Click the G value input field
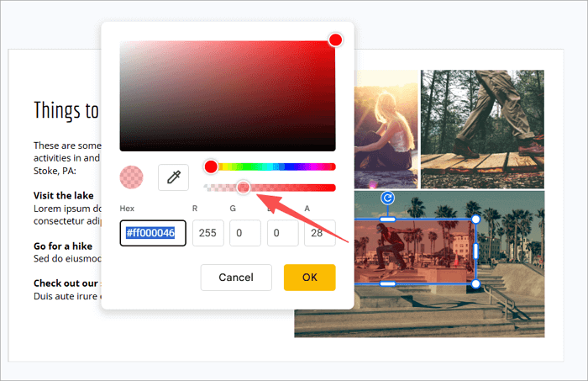Viewport: 588px width, 381px height. pyautogui.click(x=245, y=233)
